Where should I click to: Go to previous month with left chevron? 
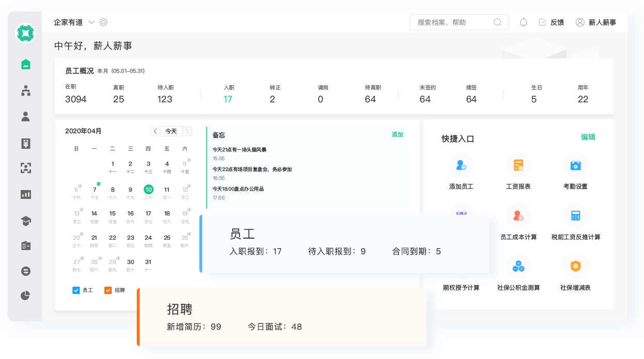click(155, 131)
